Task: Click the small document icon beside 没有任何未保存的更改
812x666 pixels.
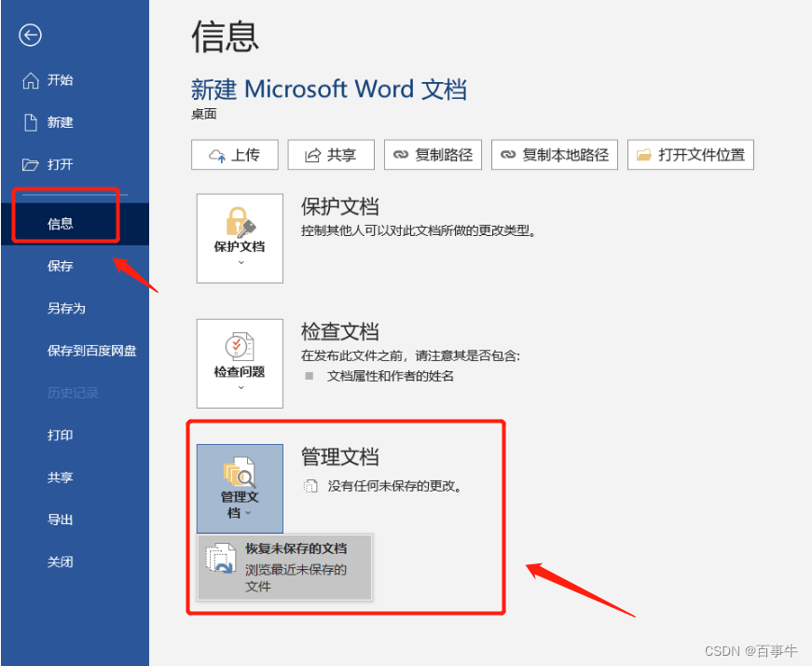Action: (x=310, y=486)
